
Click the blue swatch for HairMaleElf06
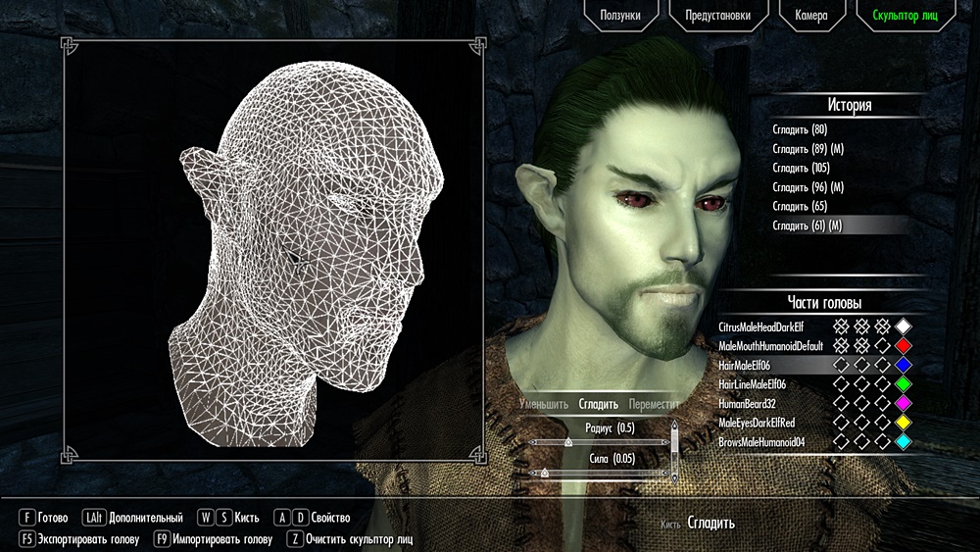point(904,365)
